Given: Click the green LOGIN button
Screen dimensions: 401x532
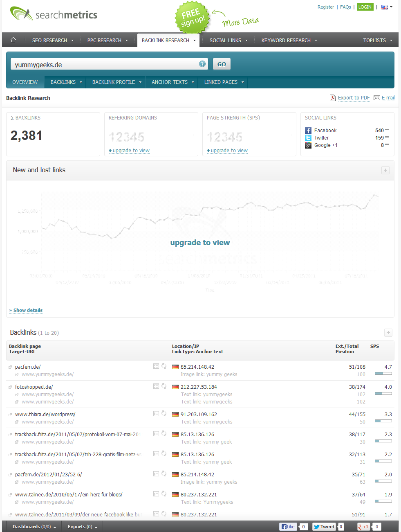Looking at the screenshot, I should point(365,7).
